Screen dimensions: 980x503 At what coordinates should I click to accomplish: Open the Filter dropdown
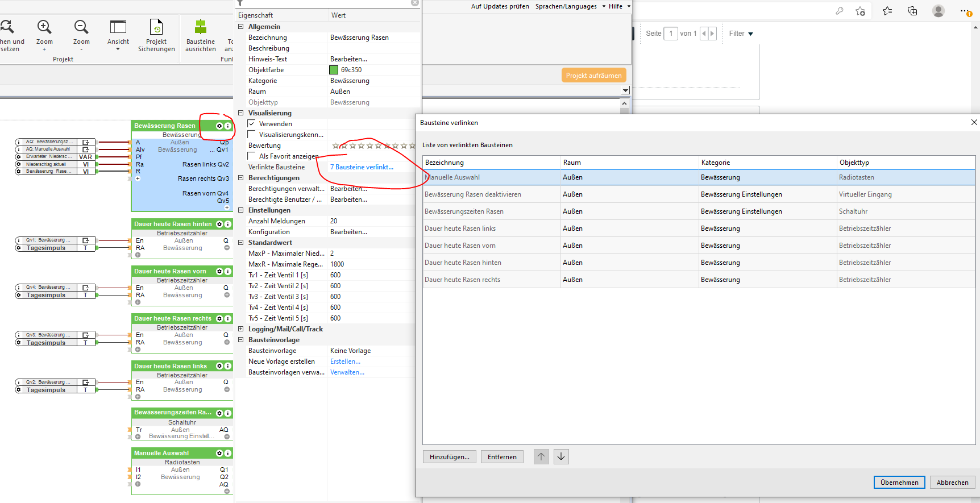point(741,34)
